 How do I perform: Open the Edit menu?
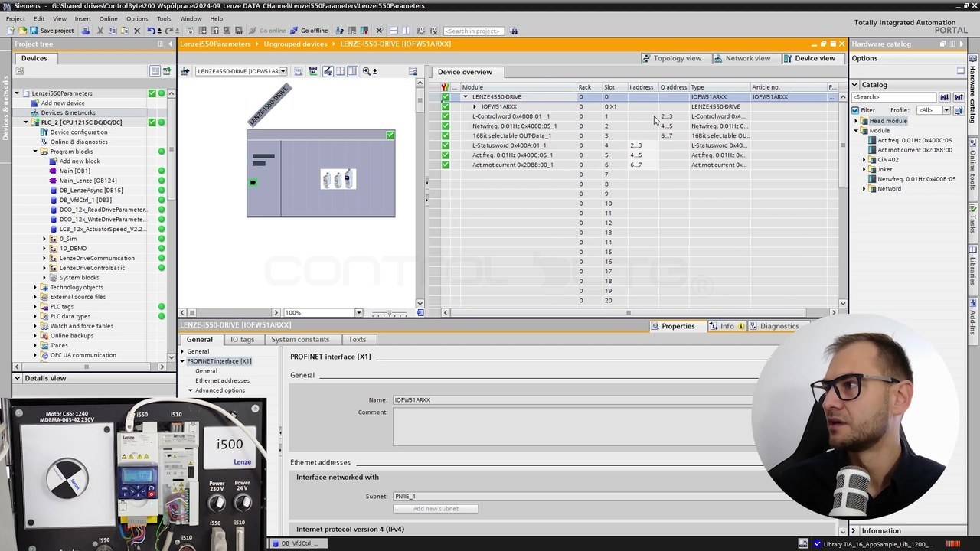(x=38, y=19)
